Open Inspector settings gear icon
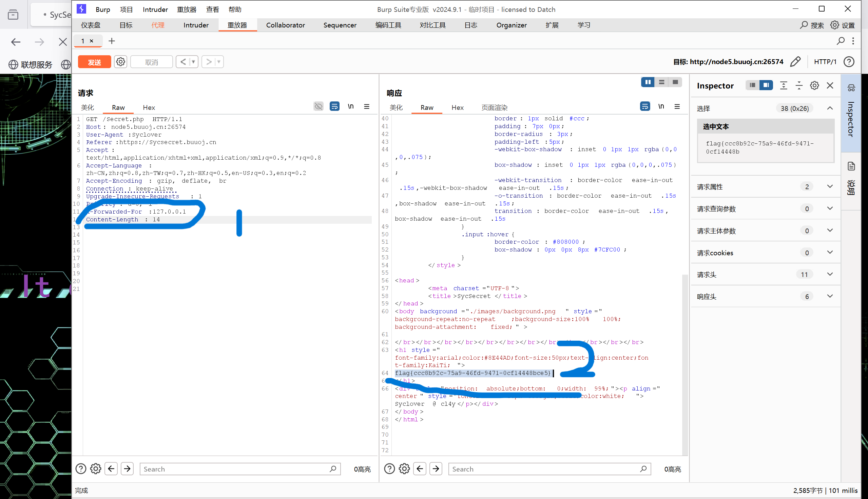 point(814,85)
